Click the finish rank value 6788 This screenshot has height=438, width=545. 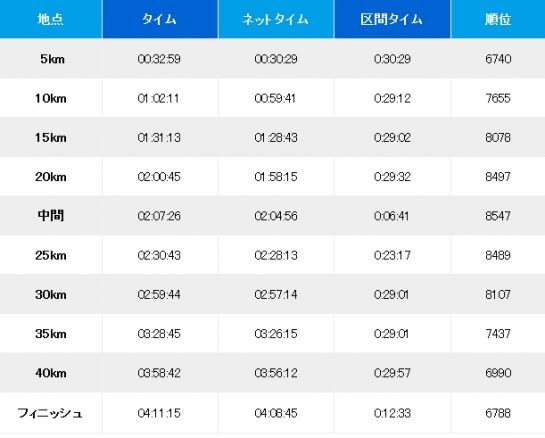click(498, 413)
